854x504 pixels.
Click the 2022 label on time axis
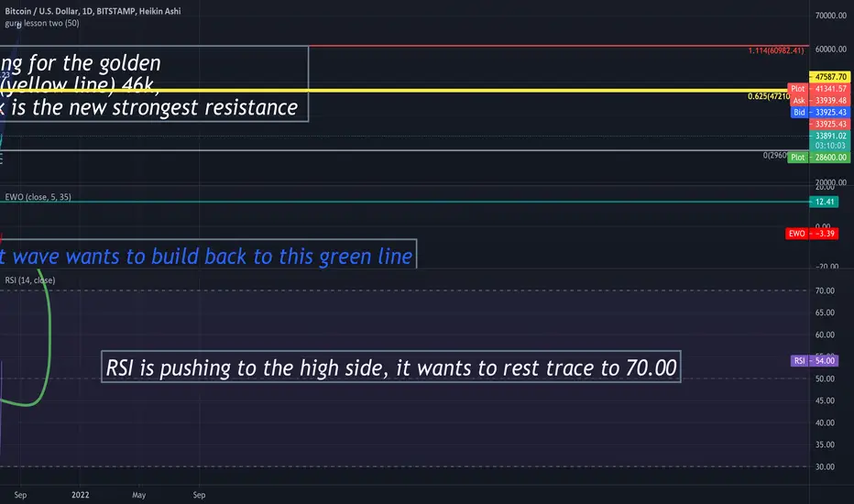80,495
